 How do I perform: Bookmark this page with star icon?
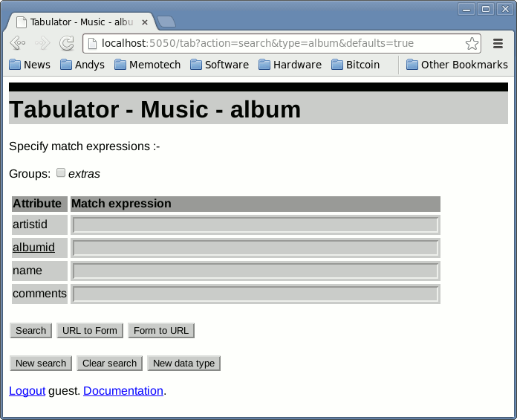(472, 43)
